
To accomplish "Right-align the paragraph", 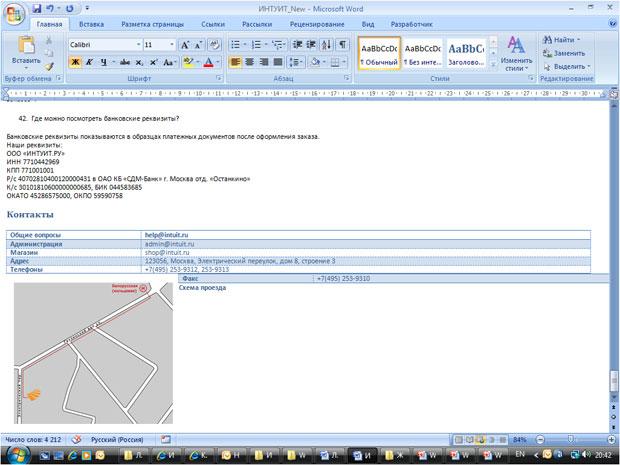I will (x=264, y=62).
